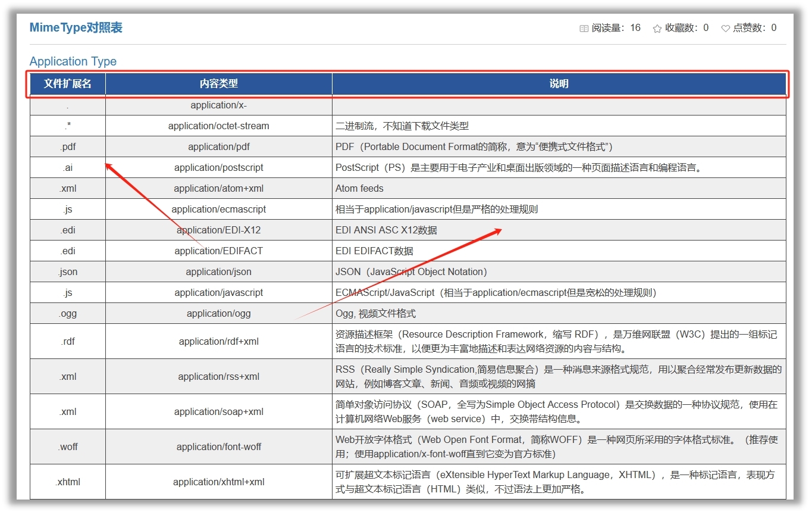Click the application/font-woff cell

tap(219, 447)
